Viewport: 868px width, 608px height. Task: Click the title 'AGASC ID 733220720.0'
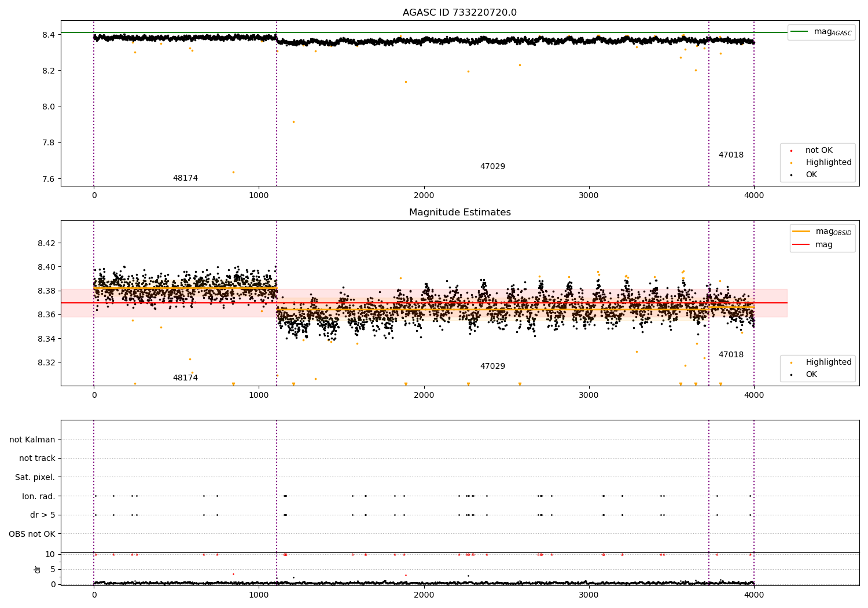point(459,13)
